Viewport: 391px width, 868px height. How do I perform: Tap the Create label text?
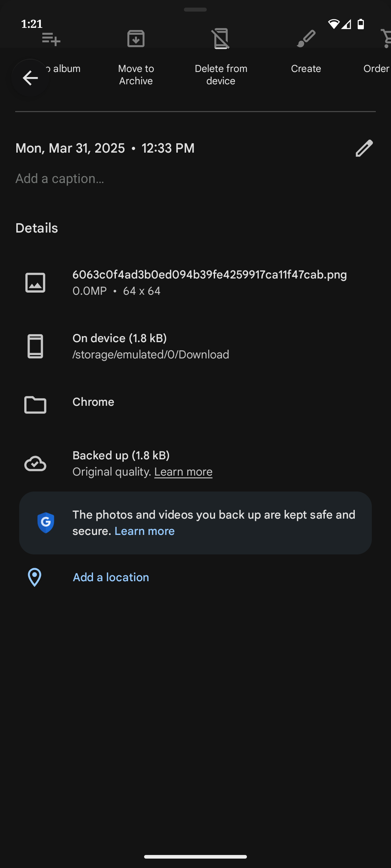click(x=306, y=69)
